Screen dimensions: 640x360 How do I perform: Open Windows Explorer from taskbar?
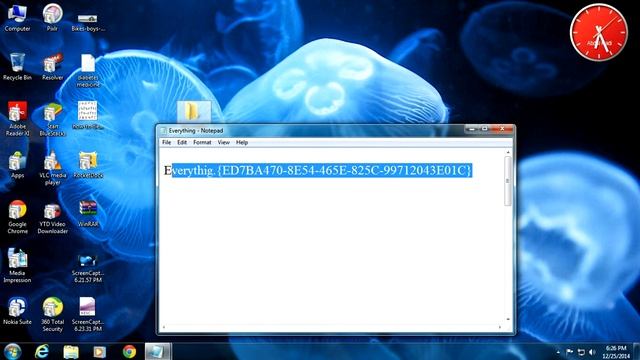71,351
